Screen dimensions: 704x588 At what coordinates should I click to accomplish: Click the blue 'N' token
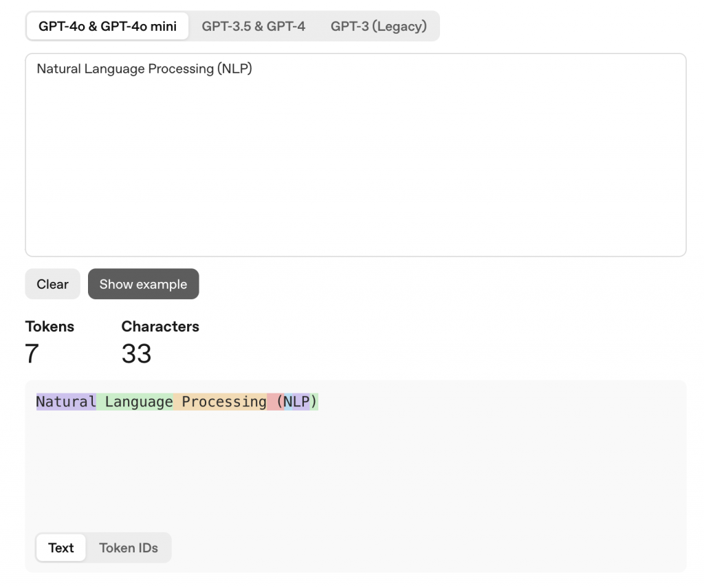point(288,402)
